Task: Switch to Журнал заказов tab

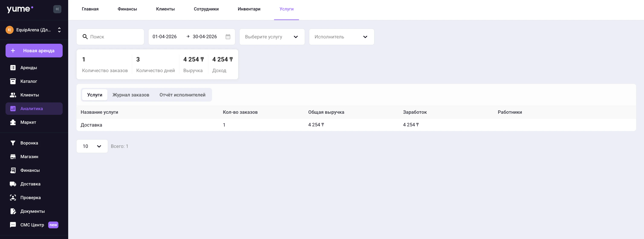Action: point(131,95)
